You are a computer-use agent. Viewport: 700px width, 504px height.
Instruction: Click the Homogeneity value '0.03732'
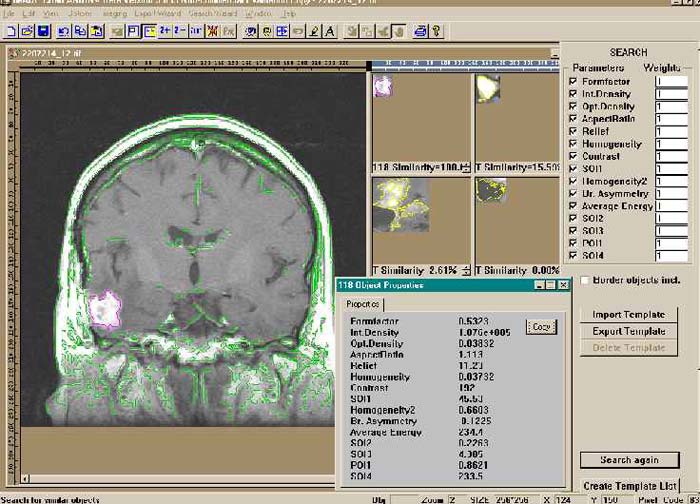click(x=476, y=377)
